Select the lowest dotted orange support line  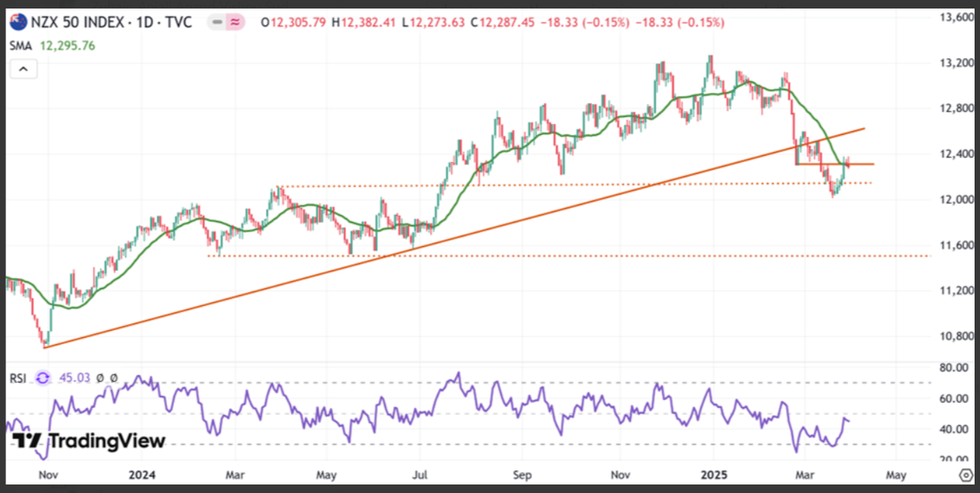(x=568, y=256)
